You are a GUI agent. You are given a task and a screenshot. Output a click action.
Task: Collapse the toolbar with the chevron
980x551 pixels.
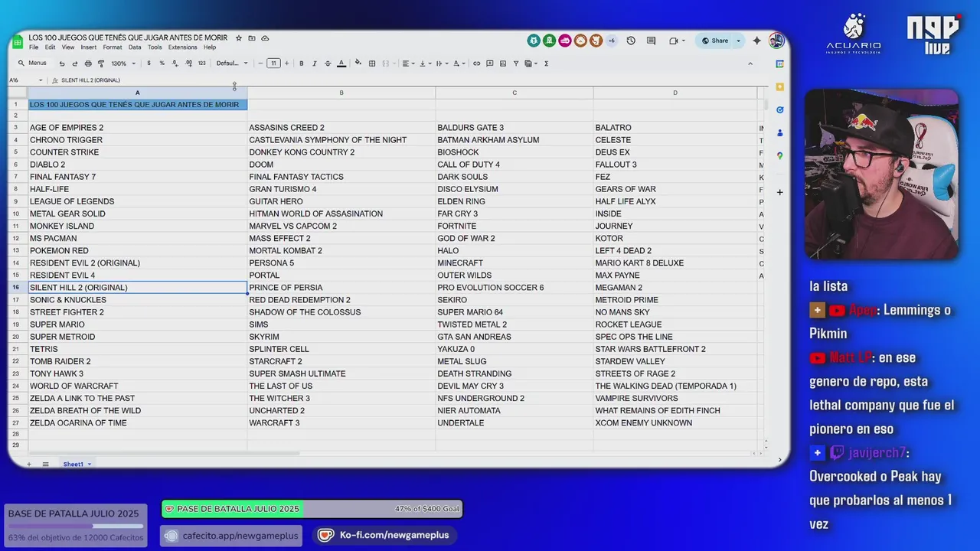750,64
